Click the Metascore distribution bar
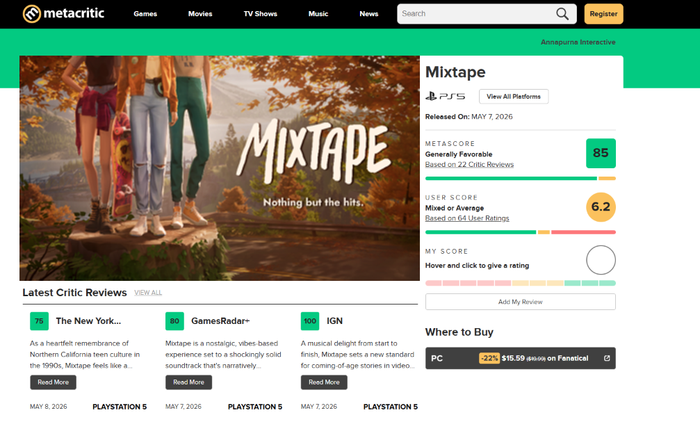The height and width of the screenshot is (422, 700). pos(520,178)
